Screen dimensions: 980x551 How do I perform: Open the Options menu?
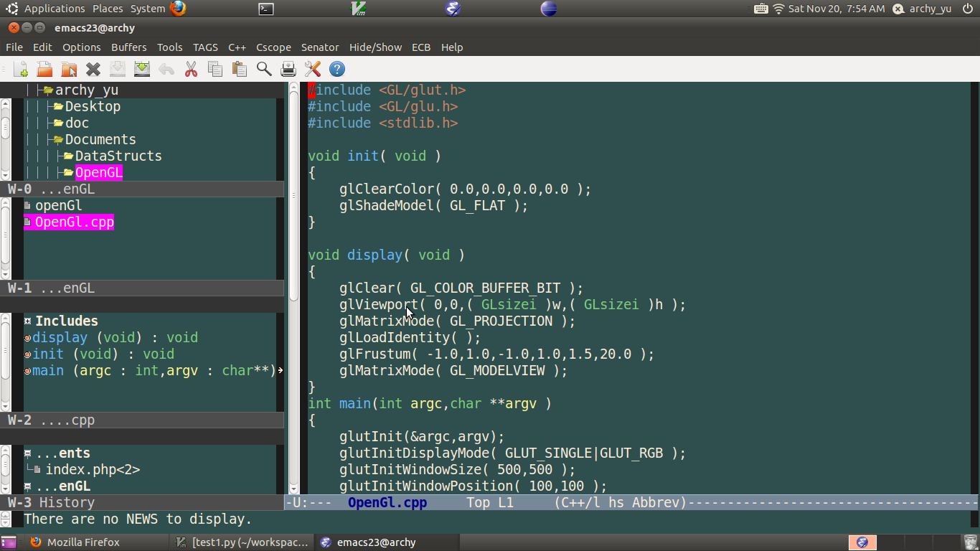tap(82, 47)
